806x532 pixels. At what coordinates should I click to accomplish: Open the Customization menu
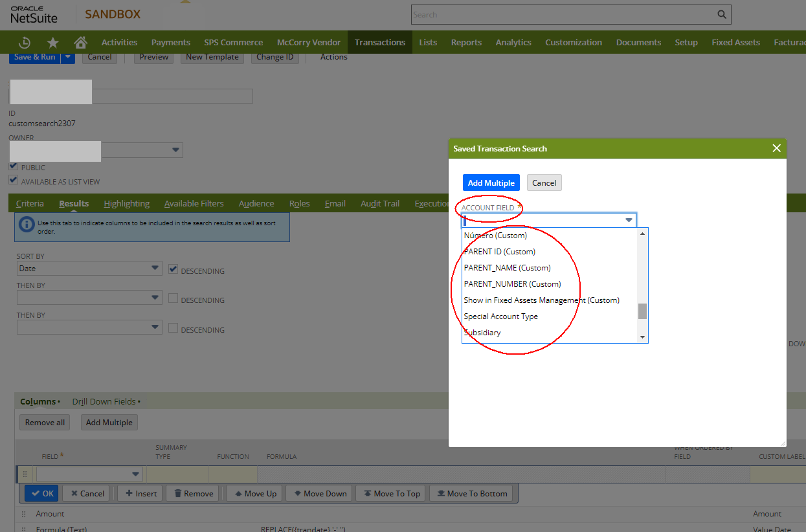tap(574, 43)
